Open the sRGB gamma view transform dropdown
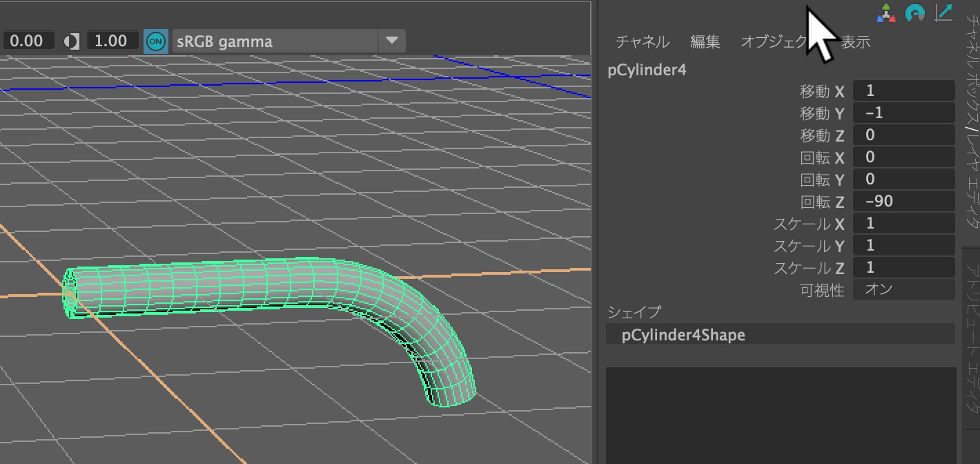This screenshot has width=980, height=464. pos(288,41)
